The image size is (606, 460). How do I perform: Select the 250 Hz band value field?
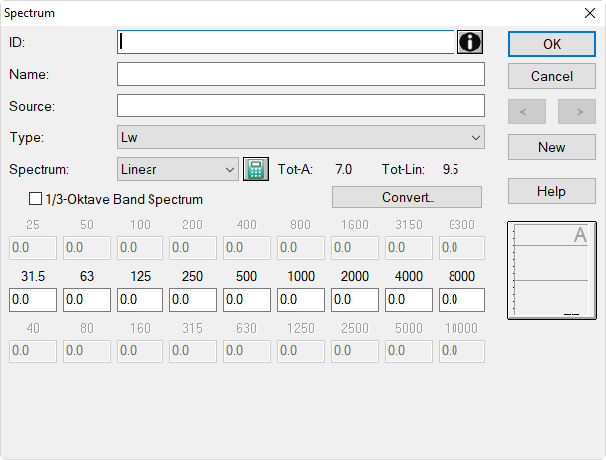click(193, 300)
